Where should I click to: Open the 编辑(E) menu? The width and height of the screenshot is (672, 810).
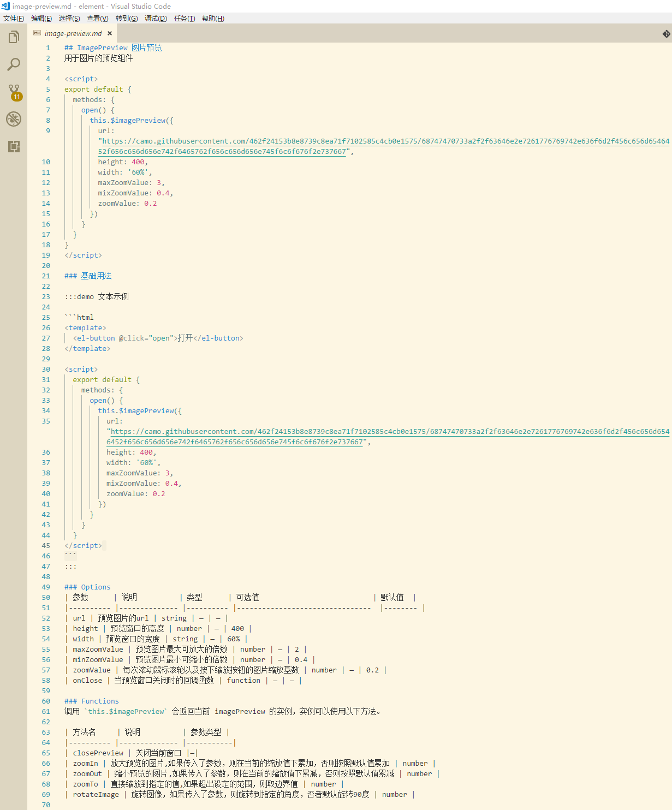tap(41, 19)
